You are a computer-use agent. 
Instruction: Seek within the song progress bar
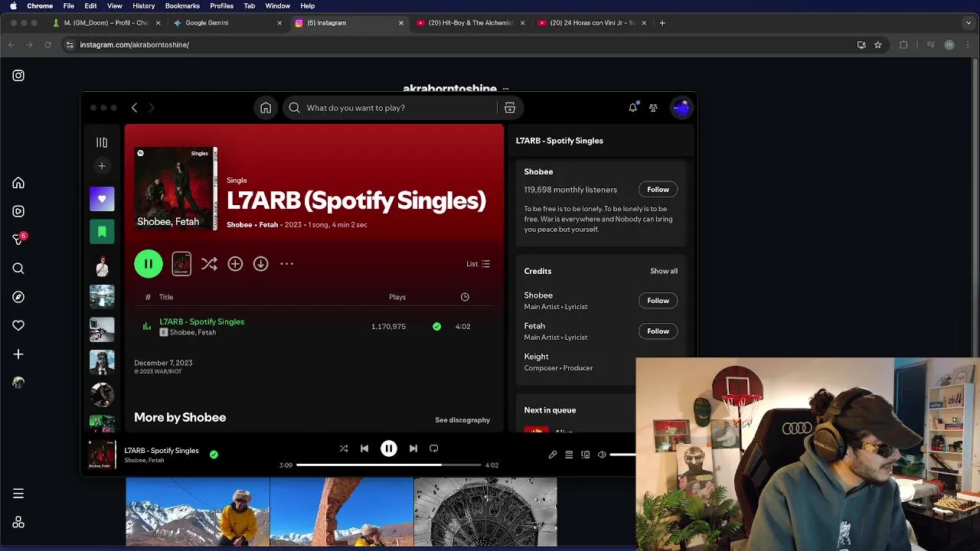388,465
